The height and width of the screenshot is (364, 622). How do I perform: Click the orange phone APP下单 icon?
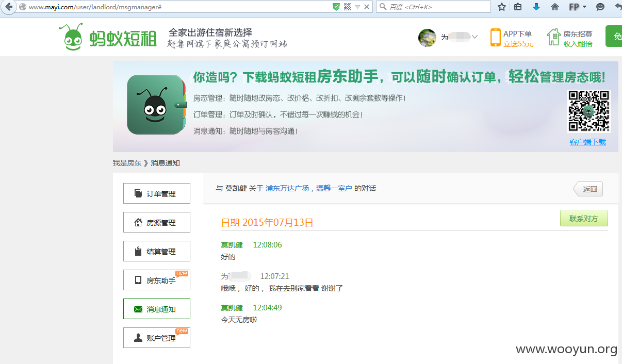point(496,38)
